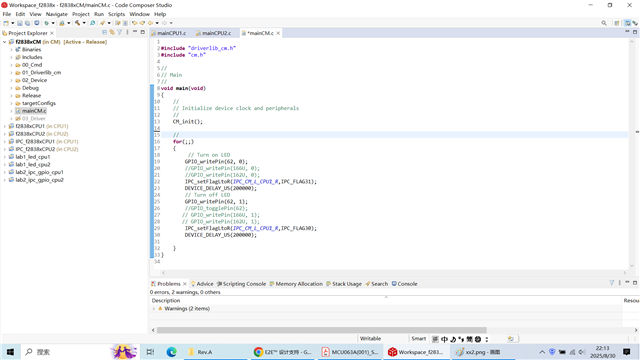This screenshot has width=640, height=360.
Task: Click Smart Insert status entry
Action: (418, 338)
